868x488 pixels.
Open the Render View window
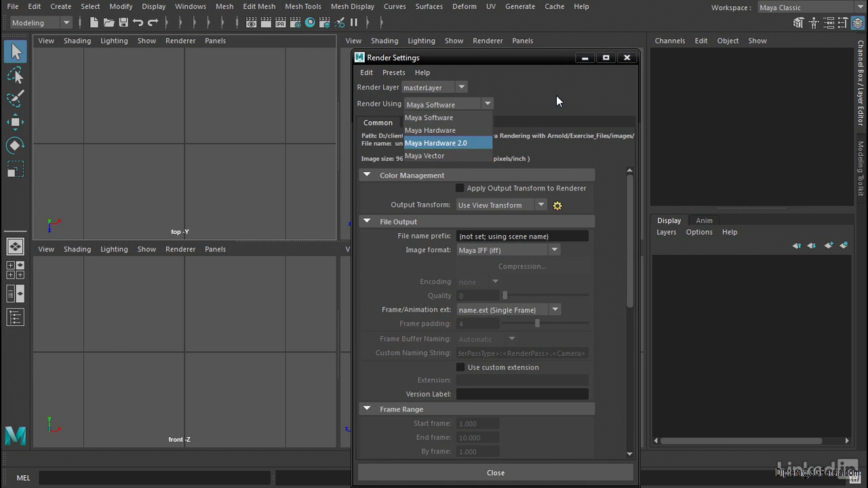coord(251,22)
